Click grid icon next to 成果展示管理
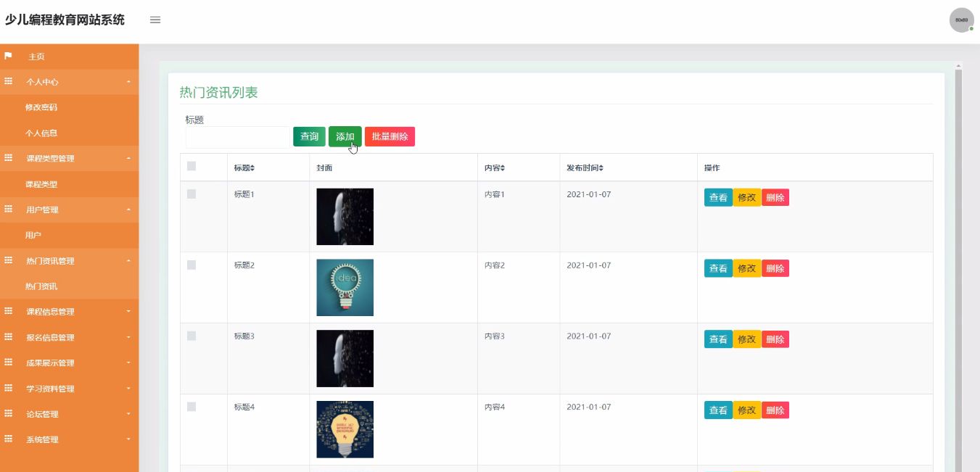 coord(9,363)
